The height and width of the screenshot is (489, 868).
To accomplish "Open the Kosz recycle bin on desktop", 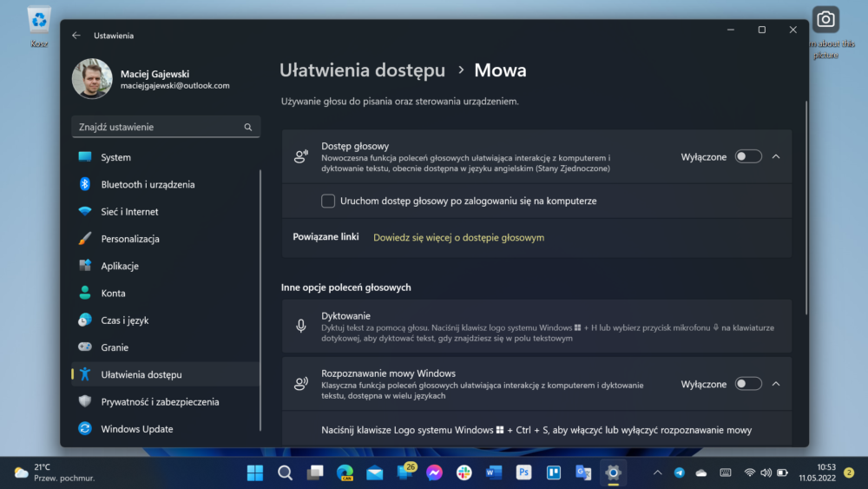I will pos(39,27).
